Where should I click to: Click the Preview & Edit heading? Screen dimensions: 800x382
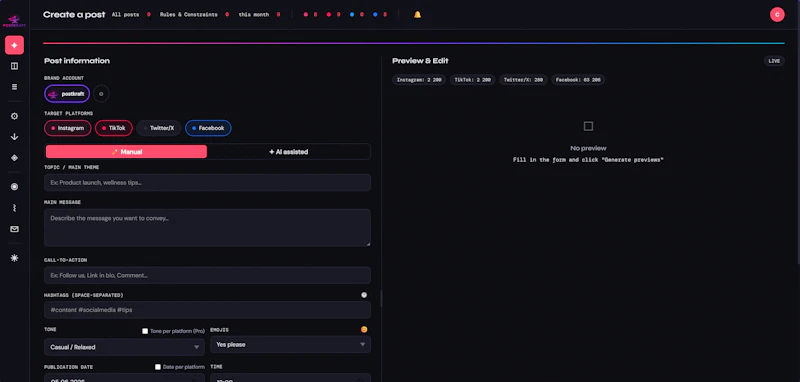(420, 61)
